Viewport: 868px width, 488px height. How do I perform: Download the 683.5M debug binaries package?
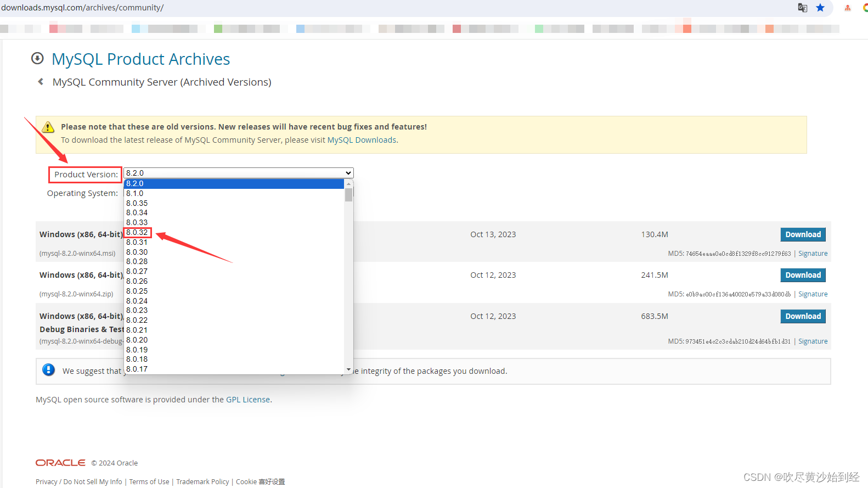[x=803, y=316]
